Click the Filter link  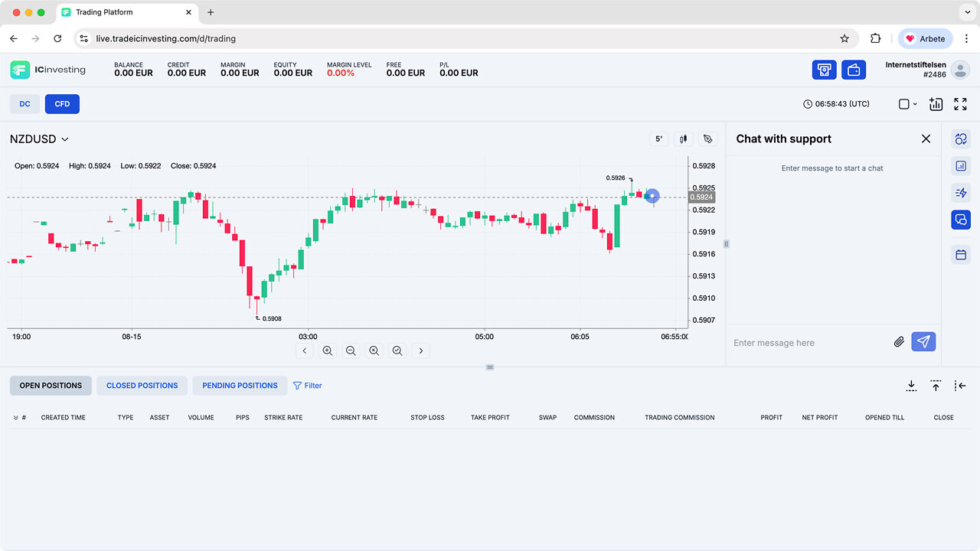coord(308,386)
